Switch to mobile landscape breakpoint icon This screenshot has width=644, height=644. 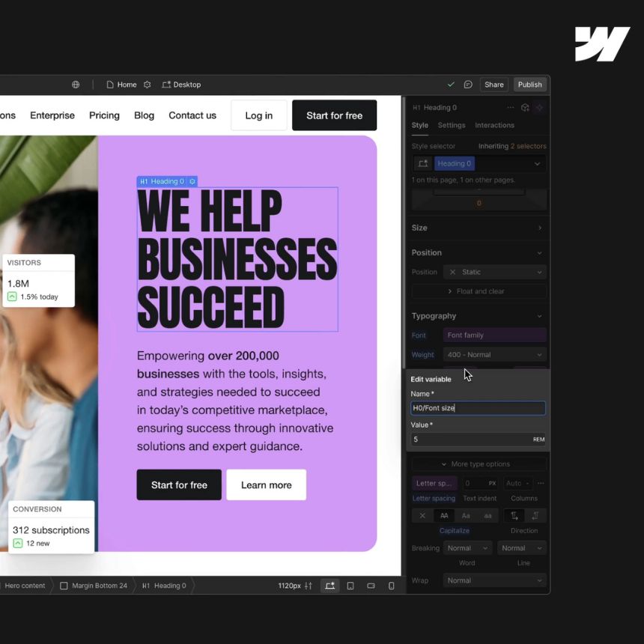[371, 586]
